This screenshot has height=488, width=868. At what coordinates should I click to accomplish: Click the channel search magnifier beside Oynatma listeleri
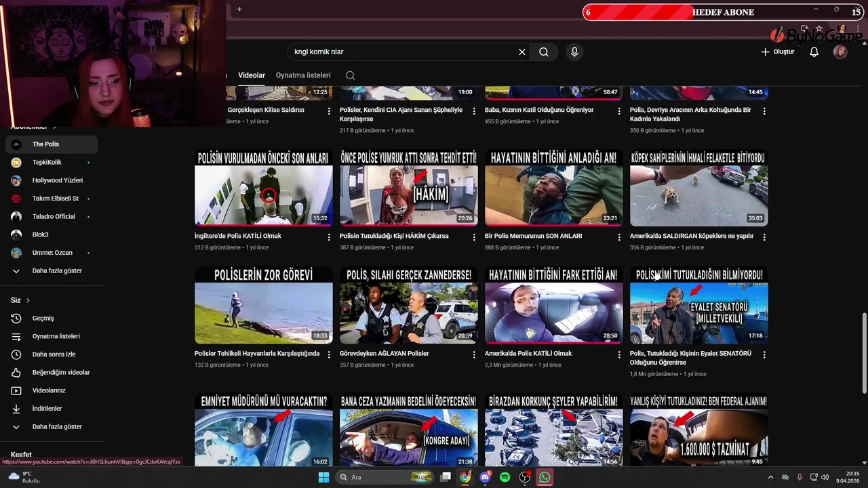coord(350,75)
